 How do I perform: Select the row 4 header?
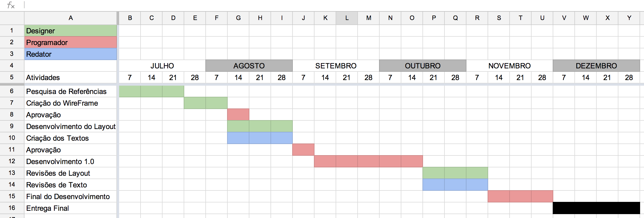click(12, 66)
